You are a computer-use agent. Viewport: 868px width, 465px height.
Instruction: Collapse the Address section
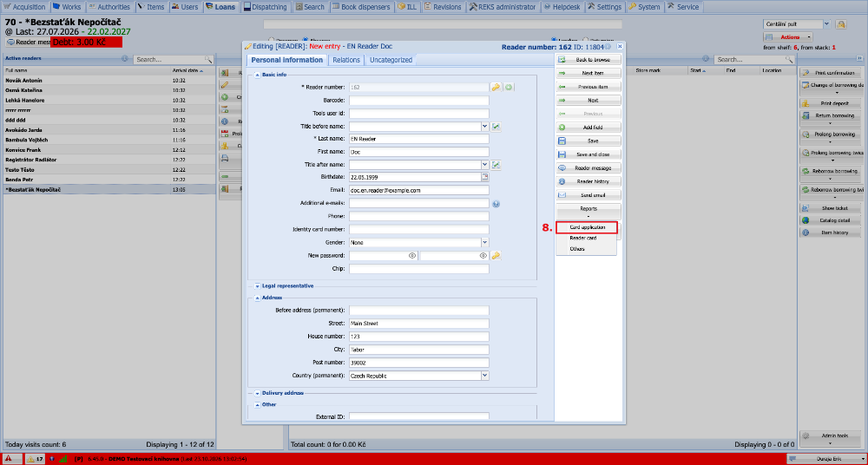click(x=257, y=298)
